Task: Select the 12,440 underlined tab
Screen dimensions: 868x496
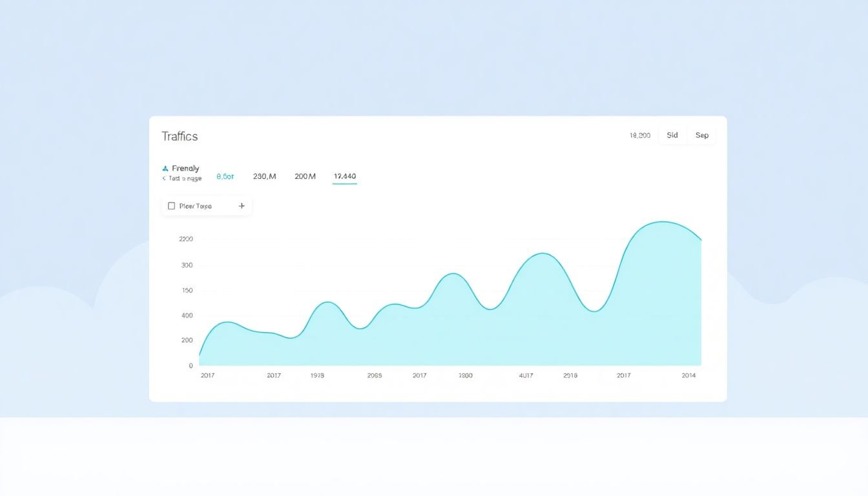Action: (345, 176)
